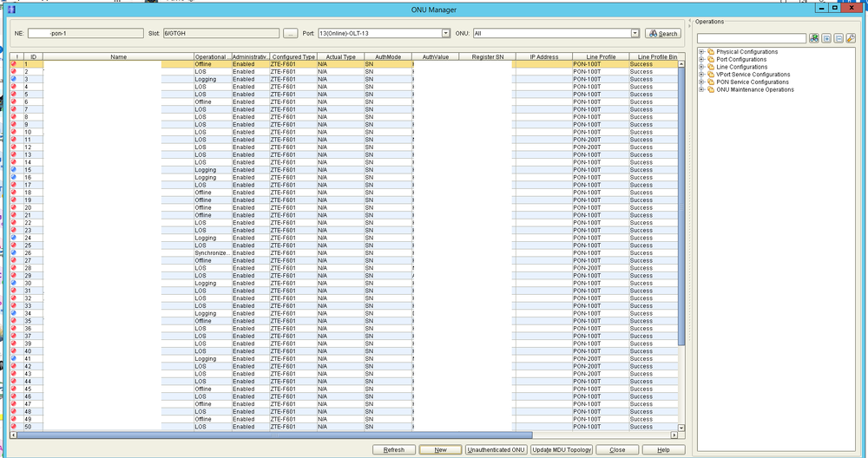Click the ONU Manager title bar app icon
Screen dimensions: 868x458
click(x=11, y=10)
